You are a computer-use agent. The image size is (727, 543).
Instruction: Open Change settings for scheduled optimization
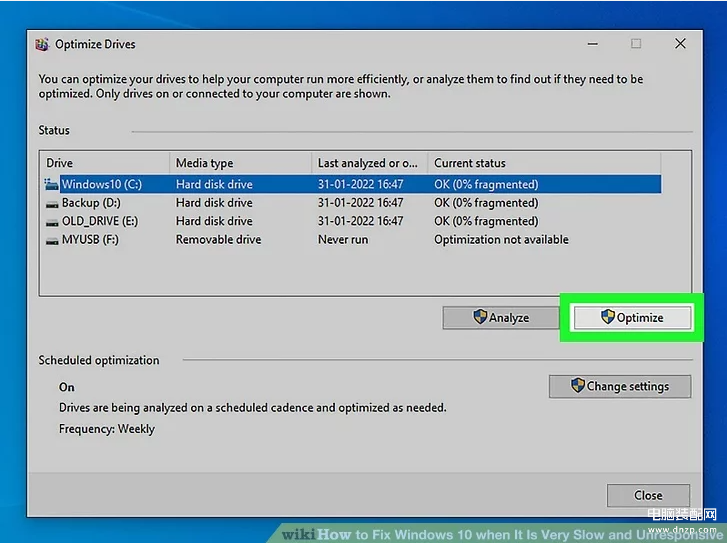point(620,386)
